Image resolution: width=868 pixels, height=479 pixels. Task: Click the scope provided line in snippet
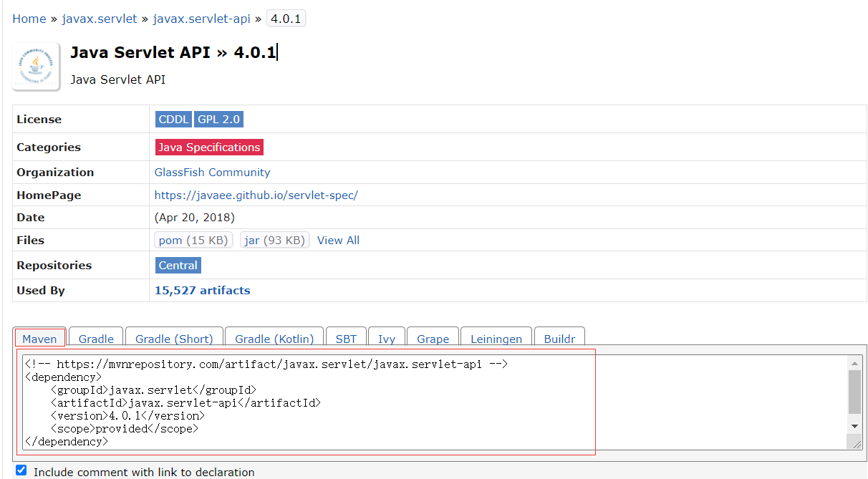(x=124, y=428)
